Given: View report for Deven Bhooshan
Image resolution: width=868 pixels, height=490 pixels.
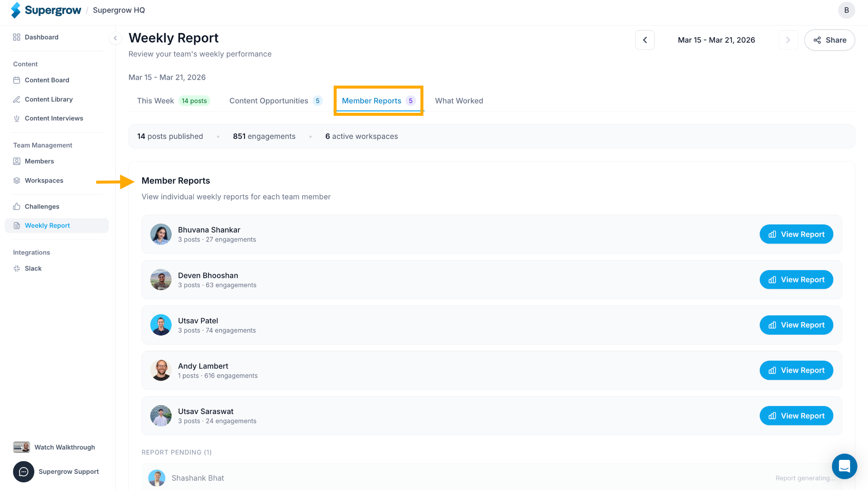Looking at the screenshot, I should [796, 280].
